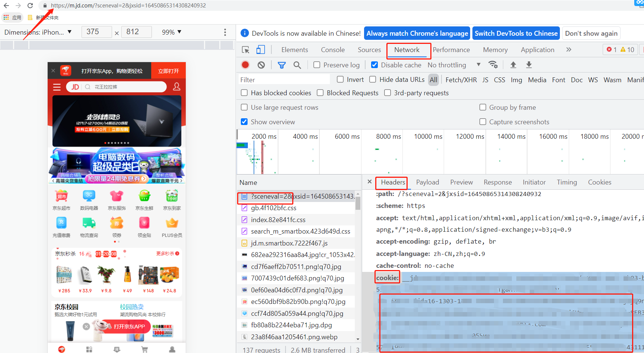Stop recording network log with red button
The width and height of the screenshot is (644, 353).
245,65
